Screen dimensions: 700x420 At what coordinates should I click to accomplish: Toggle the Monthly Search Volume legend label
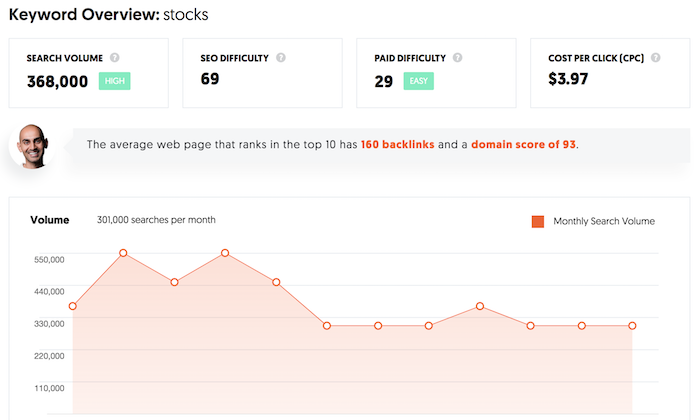(x=604, y=221)
